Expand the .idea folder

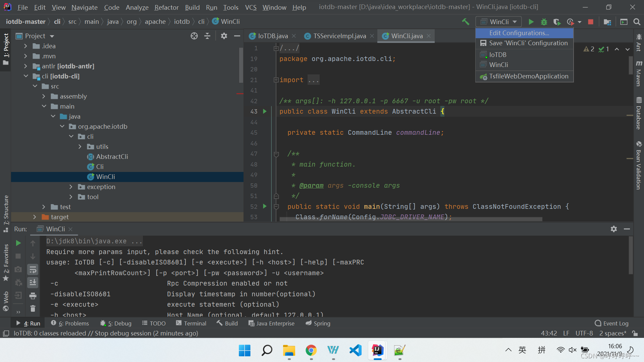26,46
